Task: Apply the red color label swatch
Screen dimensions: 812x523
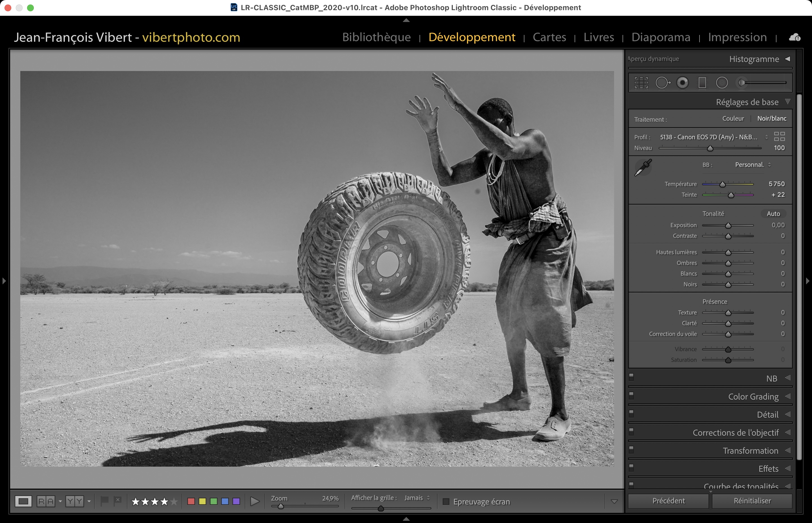Action: pos(191,501)
